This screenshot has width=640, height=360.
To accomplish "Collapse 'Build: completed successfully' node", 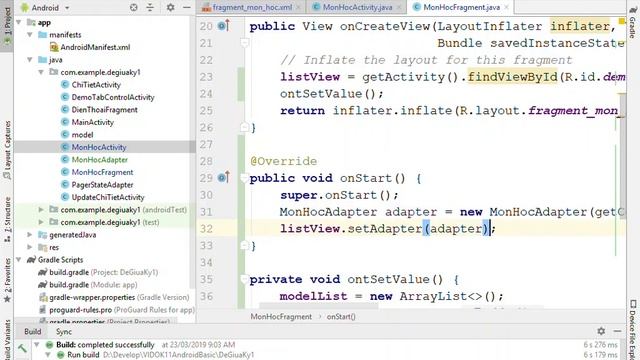I will 37,345.
